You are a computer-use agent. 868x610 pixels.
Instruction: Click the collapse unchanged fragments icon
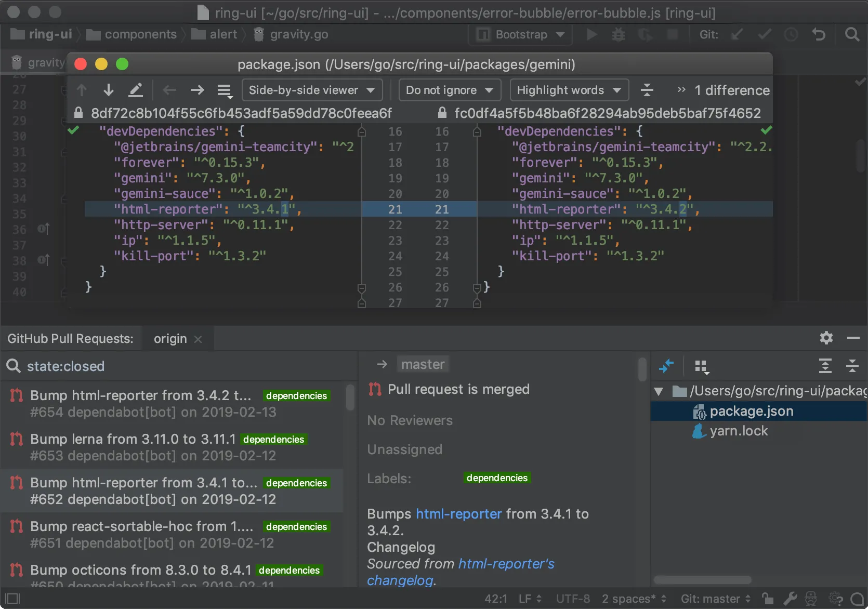pyautogui.click(x=647, y=90)
